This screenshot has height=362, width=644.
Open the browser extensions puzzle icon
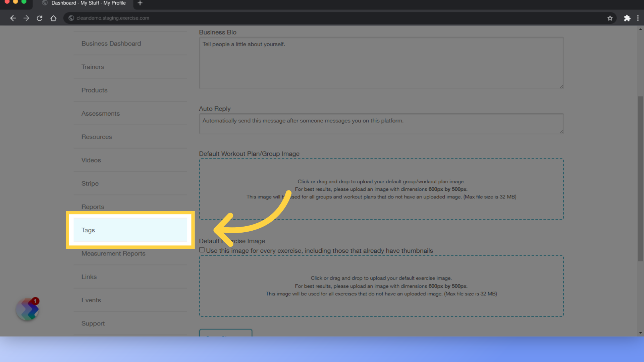(627, 18)
